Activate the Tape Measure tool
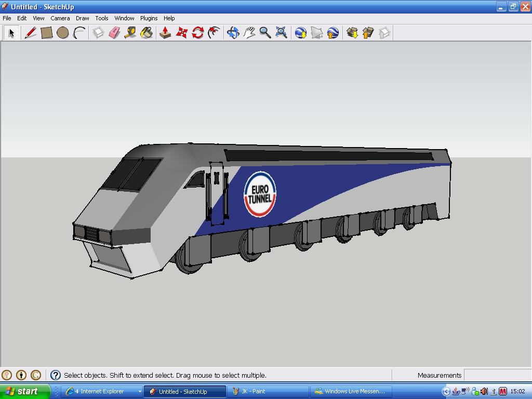532x399 pixels. tap(130, 33)
